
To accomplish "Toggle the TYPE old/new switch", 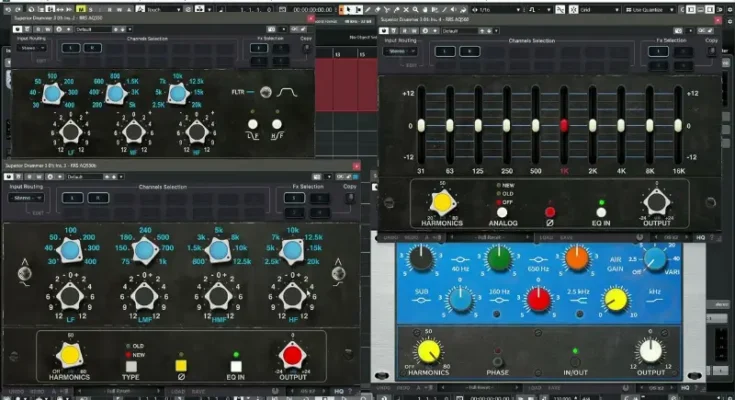I will pyautogui.click(x=130, y=367).
